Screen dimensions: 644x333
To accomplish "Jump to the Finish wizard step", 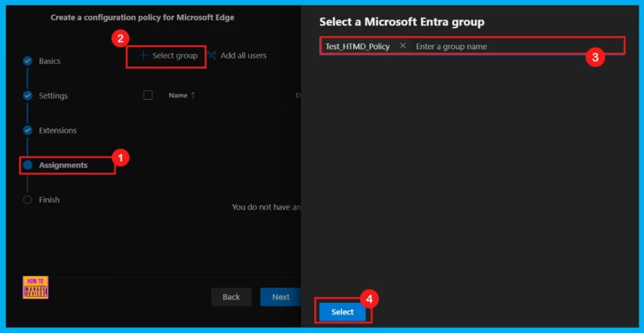I will point(49,200).
